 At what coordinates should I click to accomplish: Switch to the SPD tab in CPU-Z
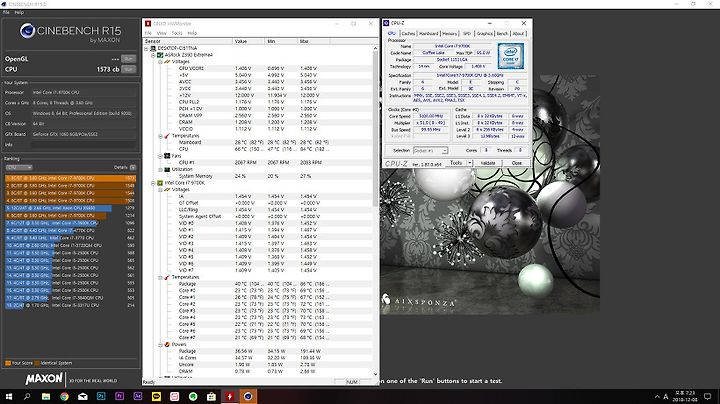pyautogui.click(x=467, y=34)
